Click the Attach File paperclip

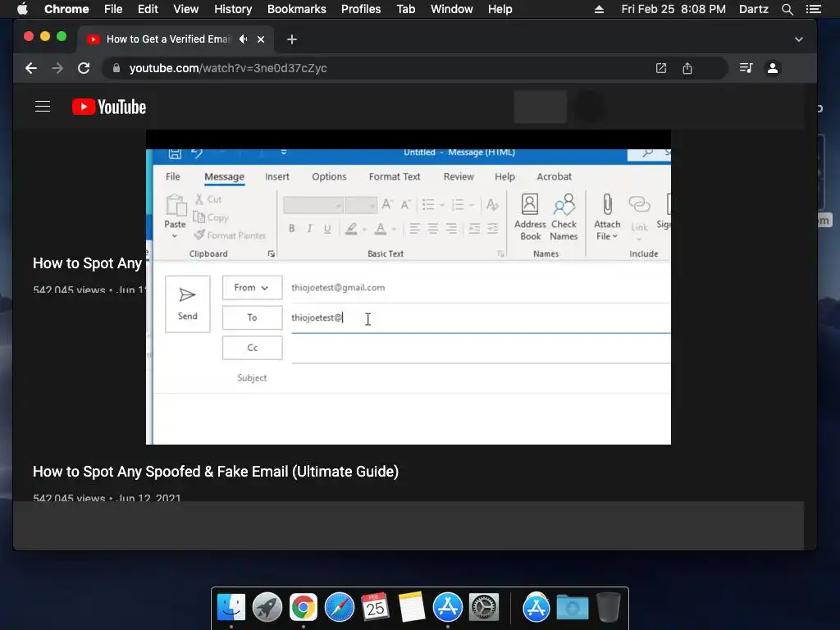pos(607,204)
